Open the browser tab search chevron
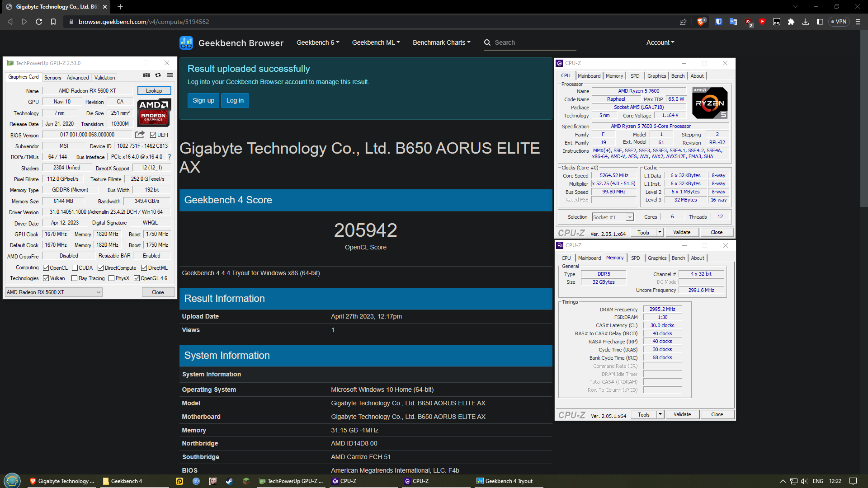The width and height of the screenshot is (868, 488). click(x=795, y=6)
